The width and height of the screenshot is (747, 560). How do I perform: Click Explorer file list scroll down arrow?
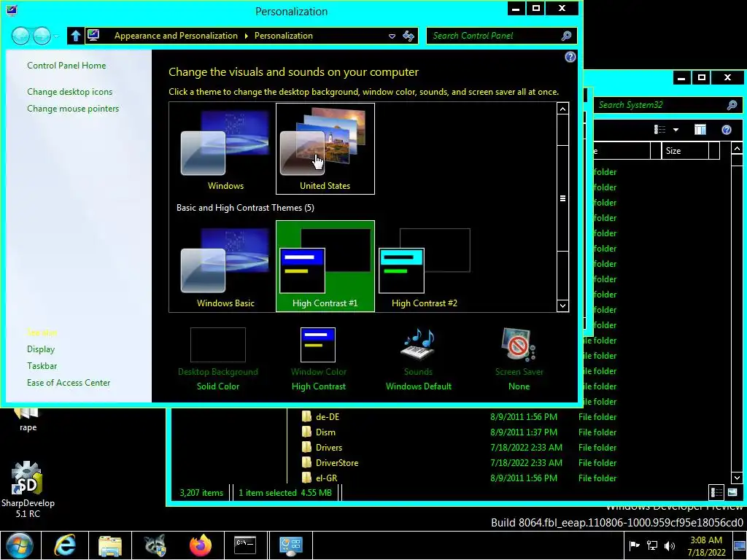click(737, 478)
